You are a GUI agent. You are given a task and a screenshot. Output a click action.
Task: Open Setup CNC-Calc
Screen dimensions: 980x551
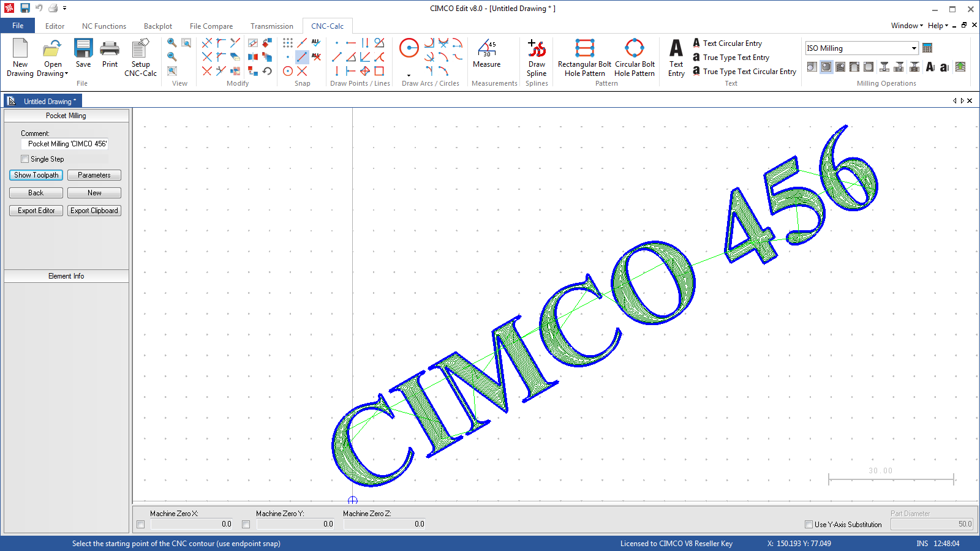coord(140,58)
